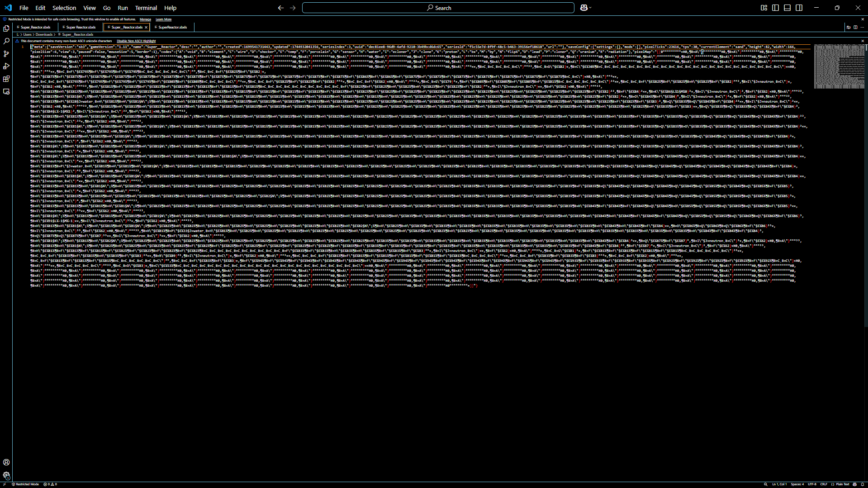This screenshot has height=488, width=868.
Task: Open the Go menu
Action: tap(107, 8)
